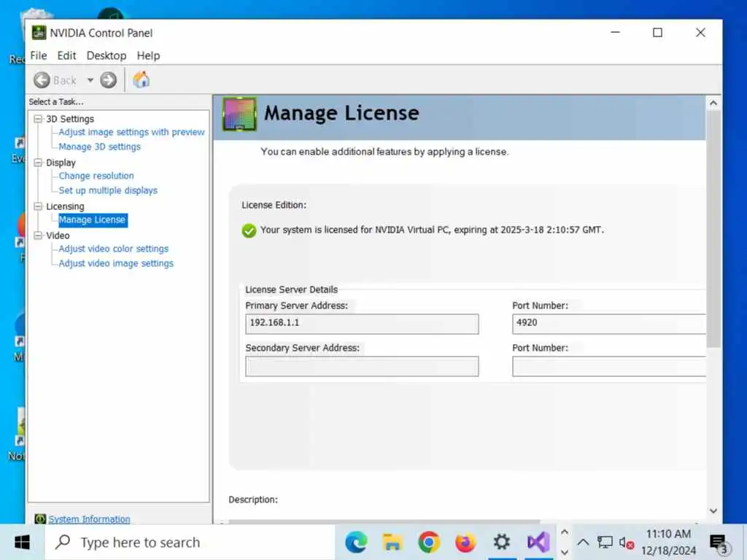
Task: Click the Manage License header chip icon
Action: click(x=239, y=114)
